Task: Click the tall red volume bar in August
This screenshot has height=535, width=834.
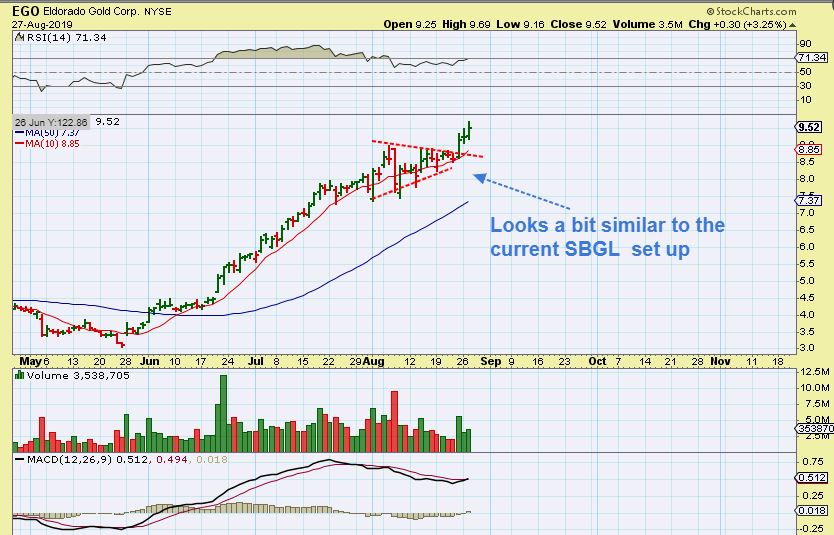Action: (x=394, y=422)
